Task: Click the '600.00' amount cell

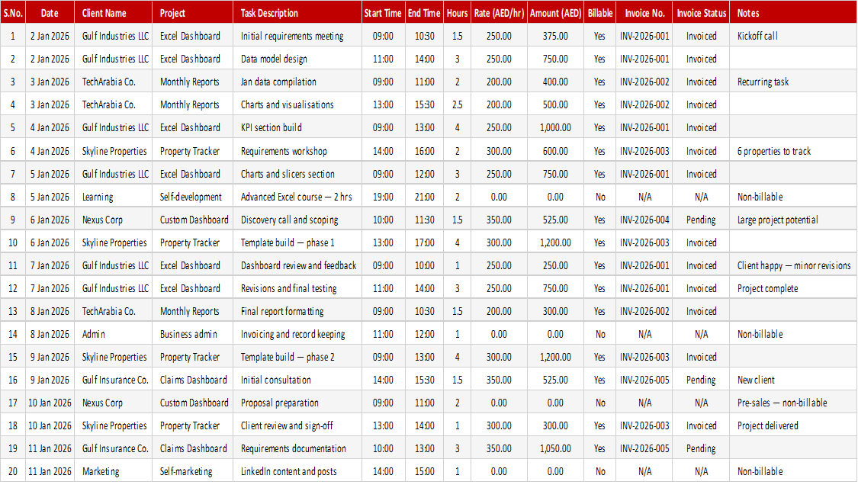Action: 555,151
